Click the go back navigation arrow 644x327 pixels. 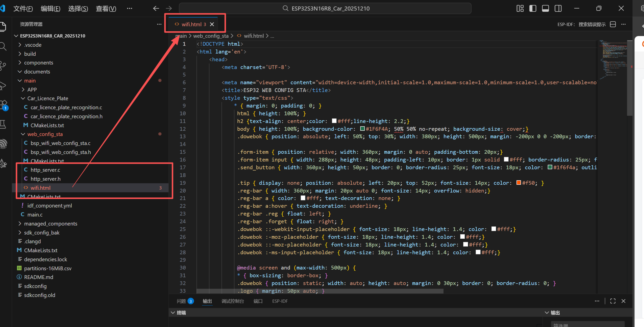(156, 8)
